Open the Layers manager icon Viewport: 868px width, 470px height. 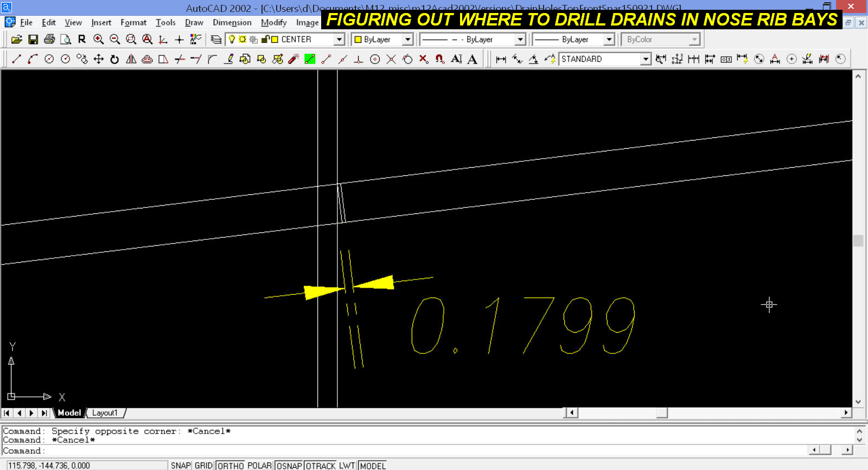pos(216,40)
